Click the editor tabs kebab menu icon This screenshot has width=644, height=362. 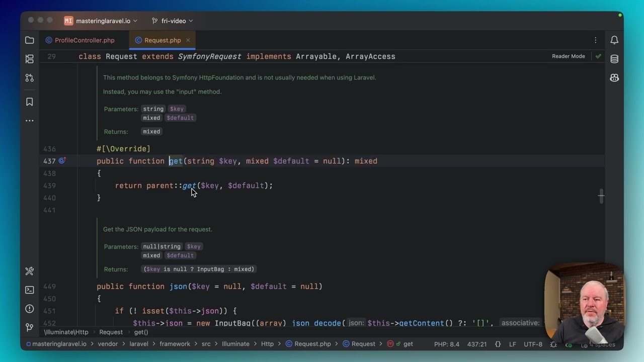click(596, 40)
